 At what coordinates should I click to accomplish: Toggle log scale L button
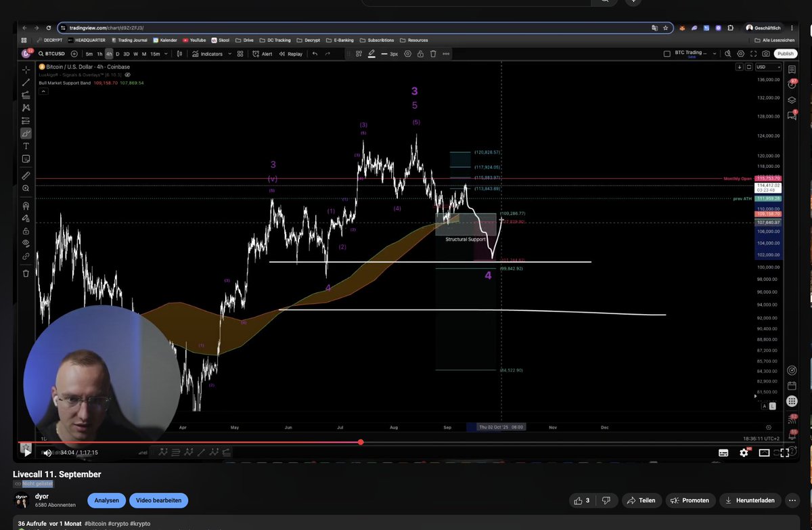[x=773, y=406]
